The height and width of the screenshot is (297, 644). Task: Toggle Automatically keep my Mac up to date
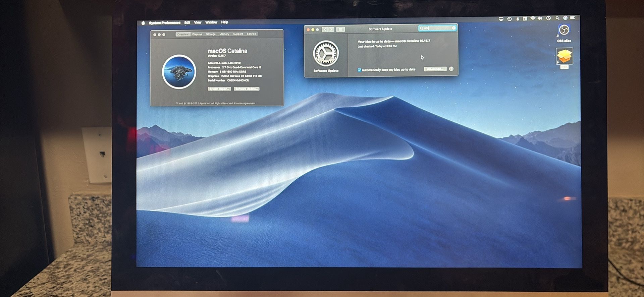tap(359, 70)
